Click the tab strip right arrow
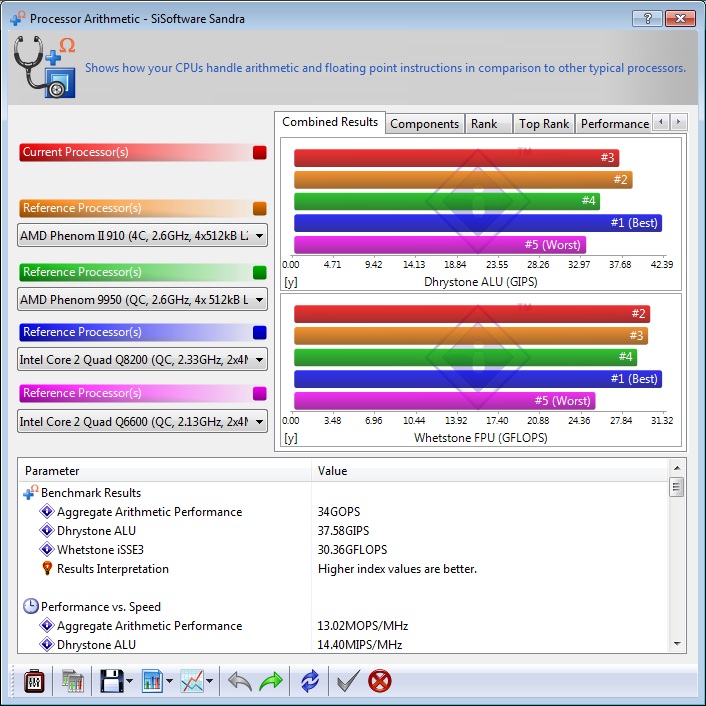 679,122
